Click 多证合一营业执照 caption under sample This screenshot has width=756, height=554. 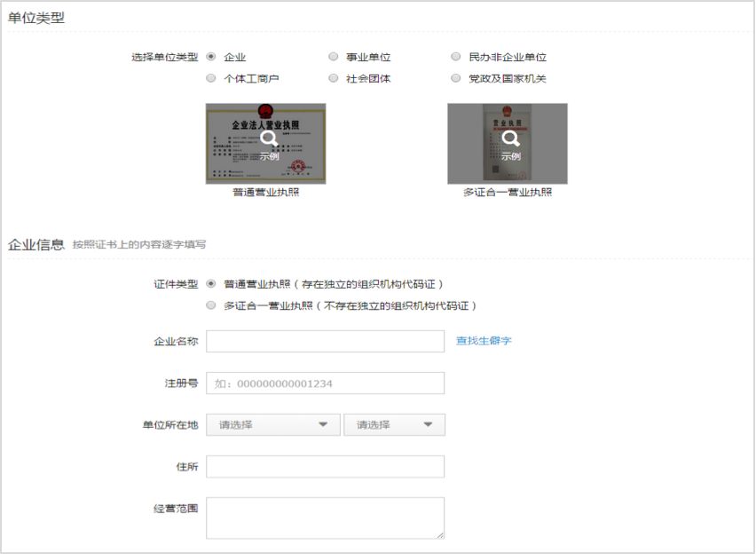[x=508, y=192]
